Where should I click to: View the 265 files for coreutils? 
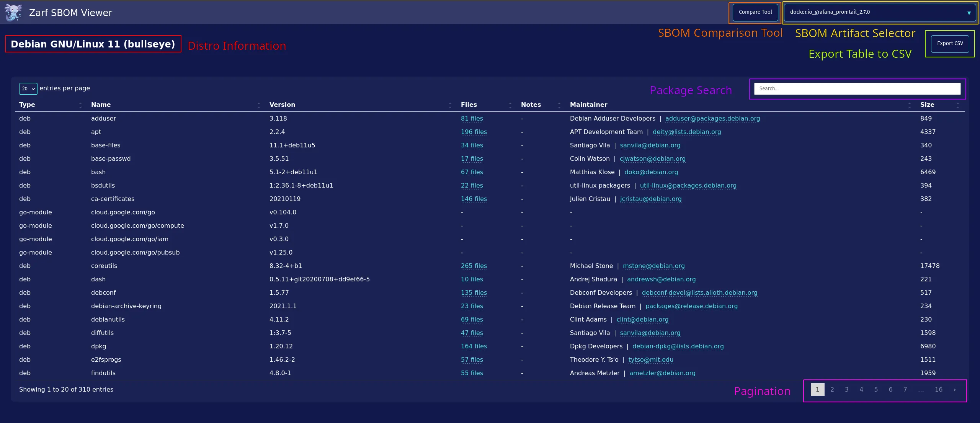[474, 266]
